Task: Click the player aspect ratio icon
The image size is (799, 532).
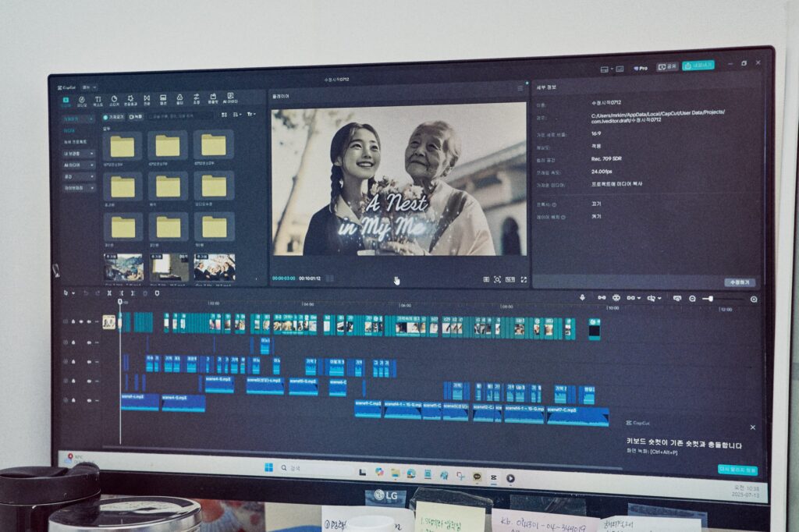Action: point(510,280)
